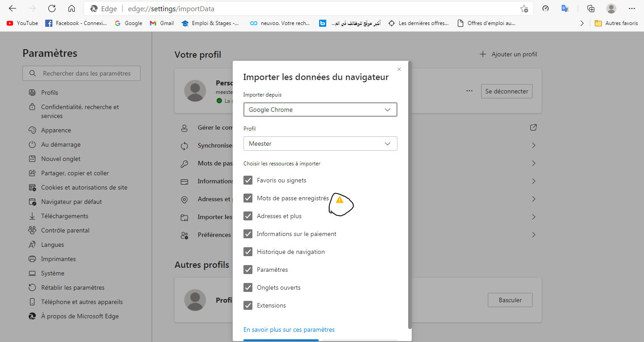Uncheck Mots de passe enregistrés
The image size is (644, 342).
click(x=248, y=198)
